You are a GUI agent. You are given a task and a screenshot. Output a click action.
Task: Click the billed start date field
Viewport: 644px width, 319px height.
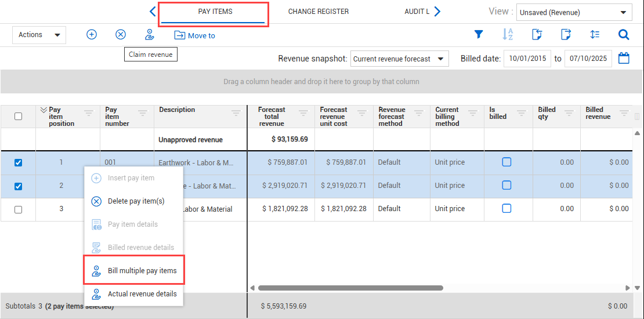[527, 59]
